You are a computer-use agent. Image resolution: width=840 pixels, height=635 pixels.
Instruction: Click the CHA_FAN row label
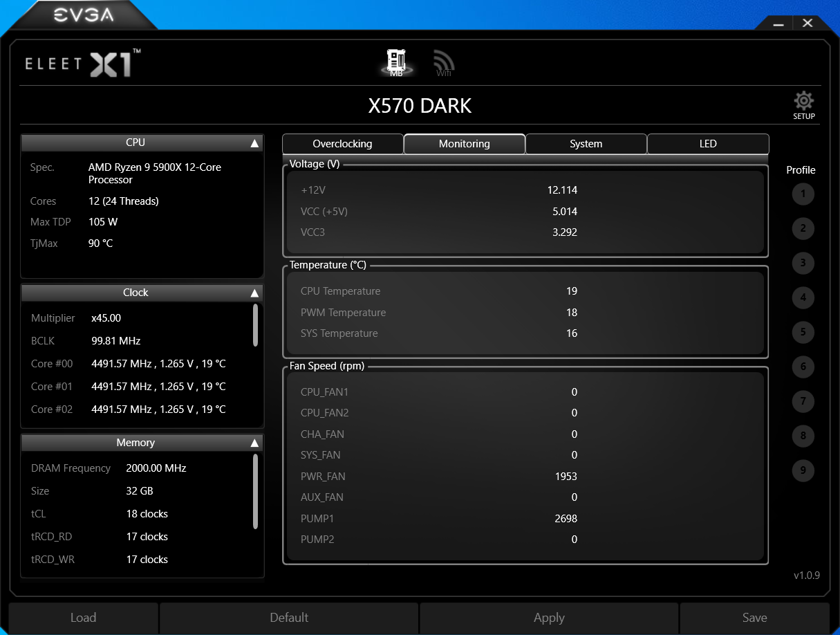[322, 434]
